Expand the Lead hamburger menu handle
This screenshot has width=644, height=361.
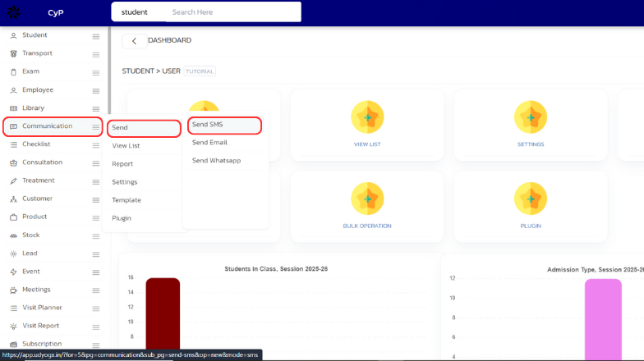click(x=96, y=254)
